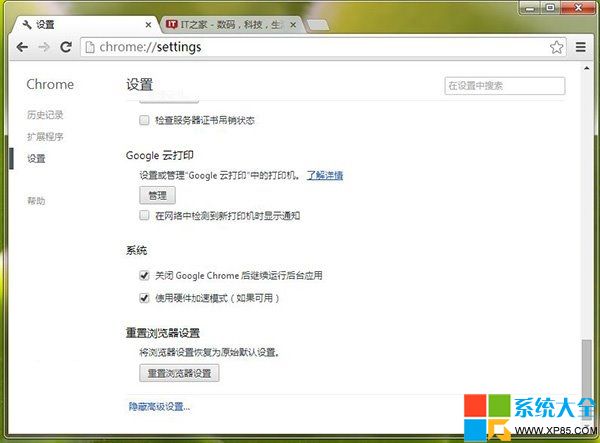
Task: Open 帮助 in the sidebar
Action: point(36,200)
